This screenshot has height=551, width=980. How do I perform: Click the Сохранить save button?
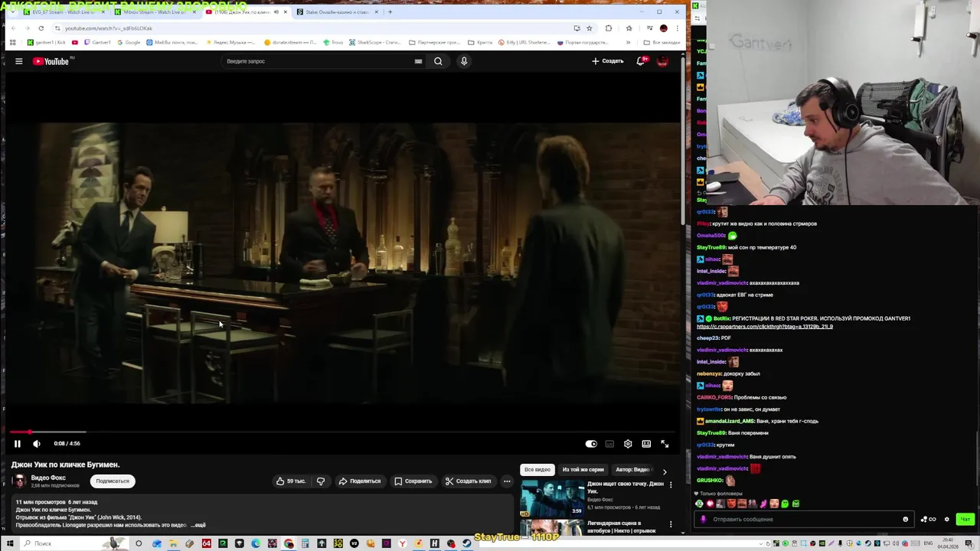[x=413, y=481]
